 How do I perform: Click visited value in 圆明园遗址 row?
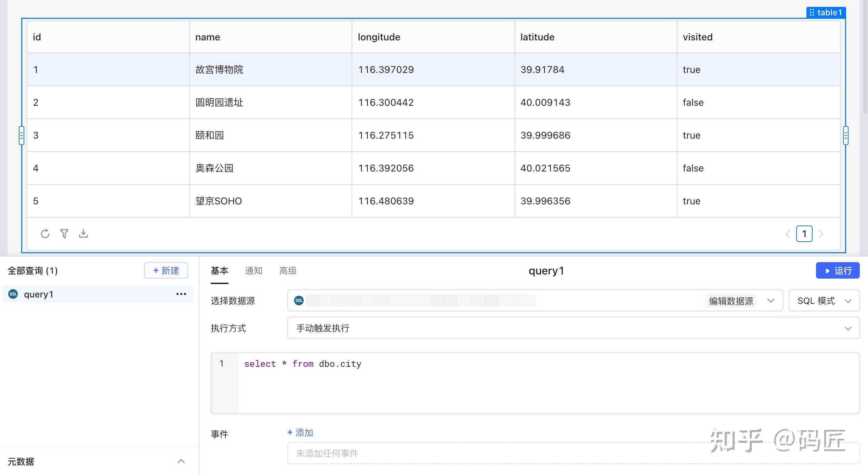point(693,102)
